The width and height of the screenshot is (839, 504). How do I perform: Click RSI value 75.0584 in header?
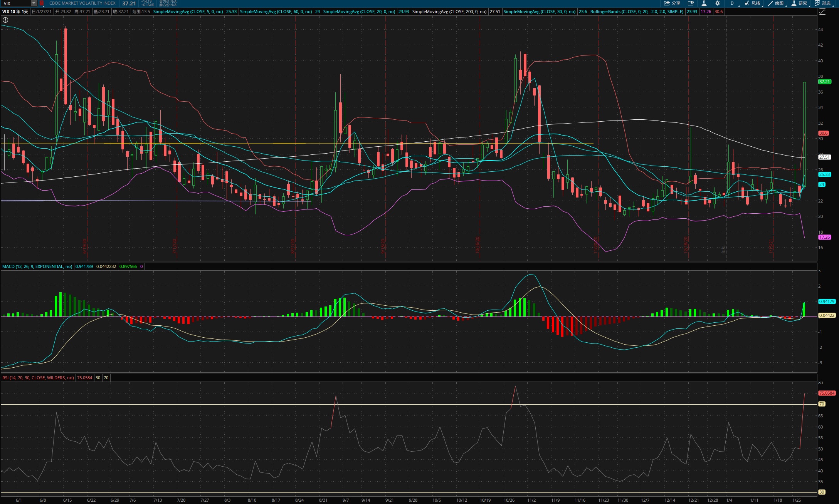coord(85,378)
